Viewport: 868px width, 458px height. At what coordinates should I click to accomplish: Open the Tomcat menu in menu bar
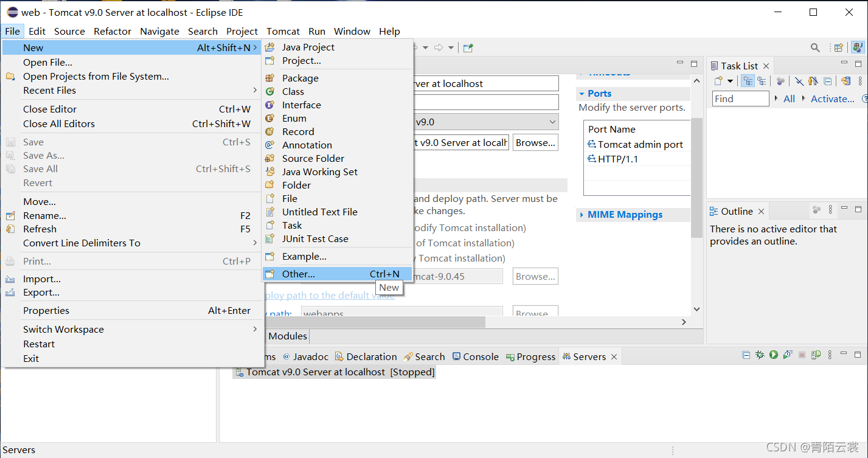coord(283,31)
